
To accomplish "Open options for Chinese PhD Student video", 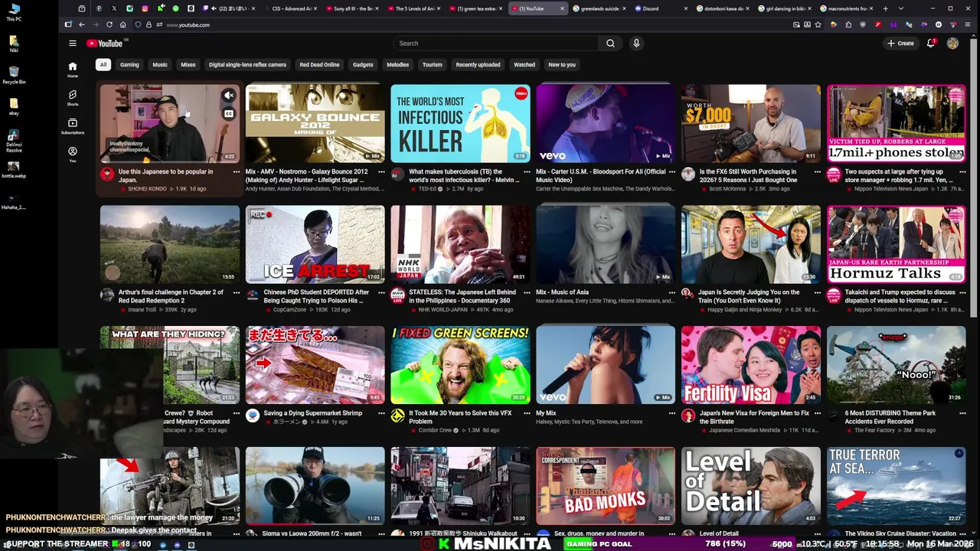I will [x=381, y=292].
